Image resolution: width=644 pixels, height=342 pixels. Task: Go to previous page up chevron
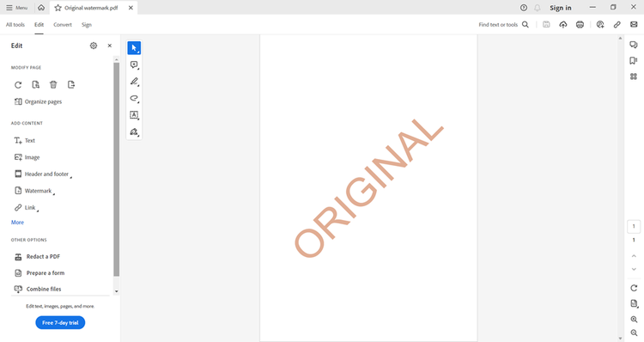[x=634, y=256]
